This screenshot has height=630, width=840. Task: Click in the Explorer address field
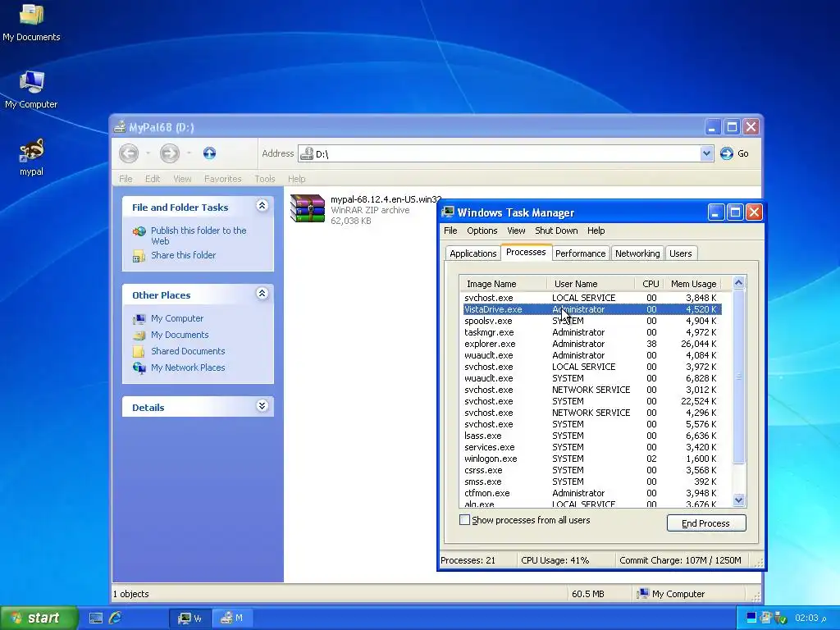coord(506,153)
